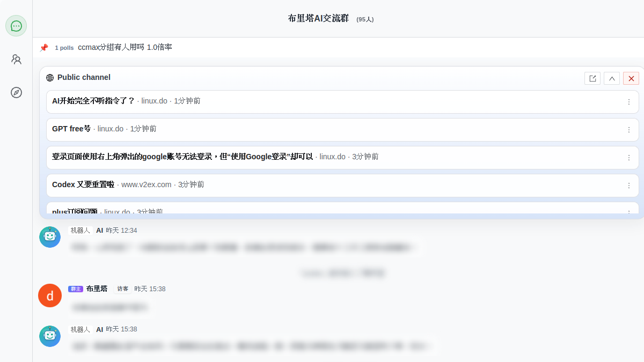Screen dimensions: 644x362
Task: Close the Public channel panel
Action: tap(631, 78)
